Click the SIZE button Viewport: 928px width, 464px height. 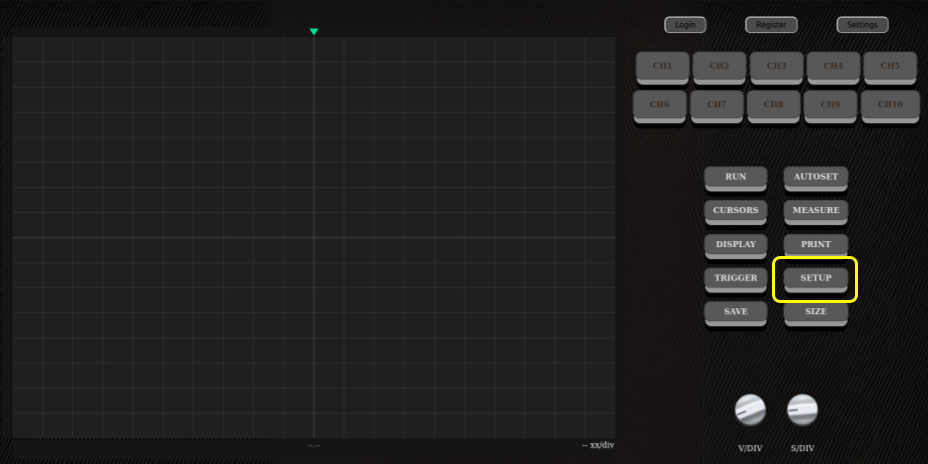[x=816, y=313]
